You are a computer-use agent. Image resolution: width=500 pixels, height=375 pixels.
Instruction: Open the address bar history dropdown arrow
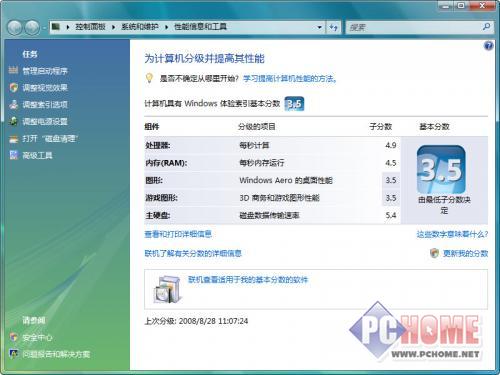click(319, 27)
